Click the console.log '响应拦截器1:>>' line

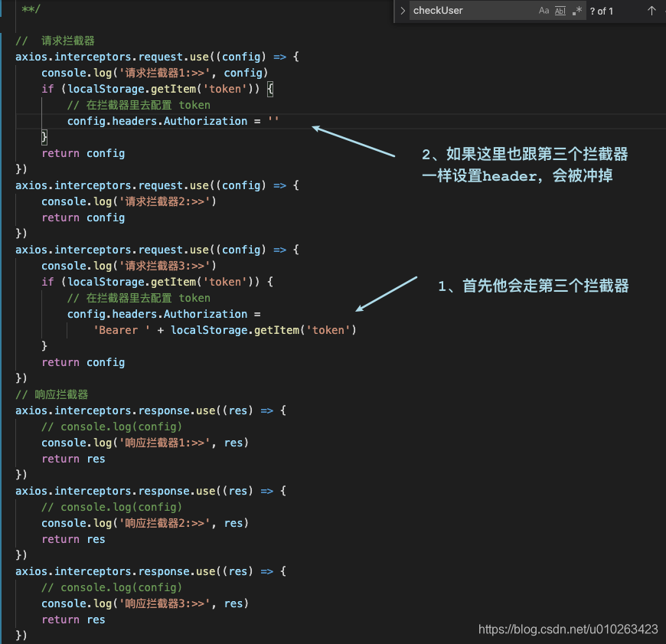[145, 443]
